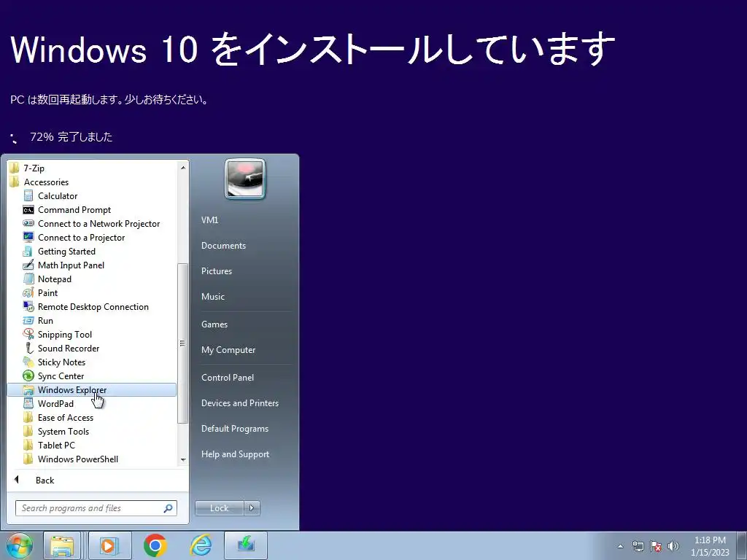Click the programs list scrollbar thumb
The image size is (747, 560).
[182, 343]
